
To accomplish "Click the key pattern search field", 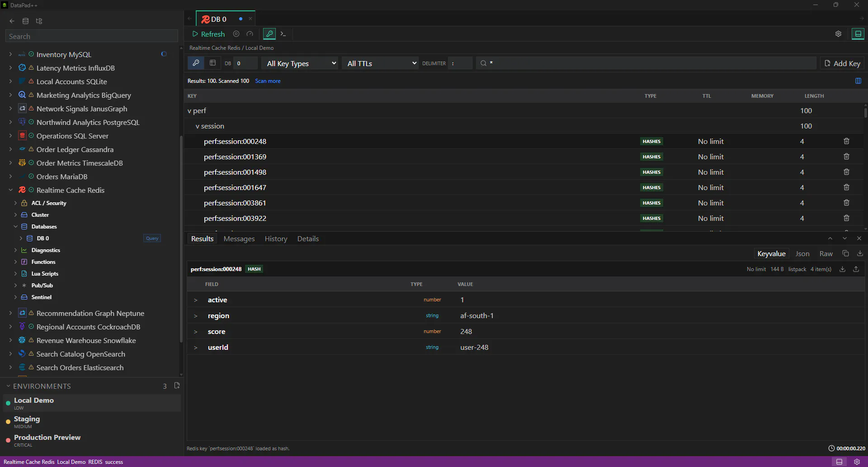I will [x=646, y=63].
